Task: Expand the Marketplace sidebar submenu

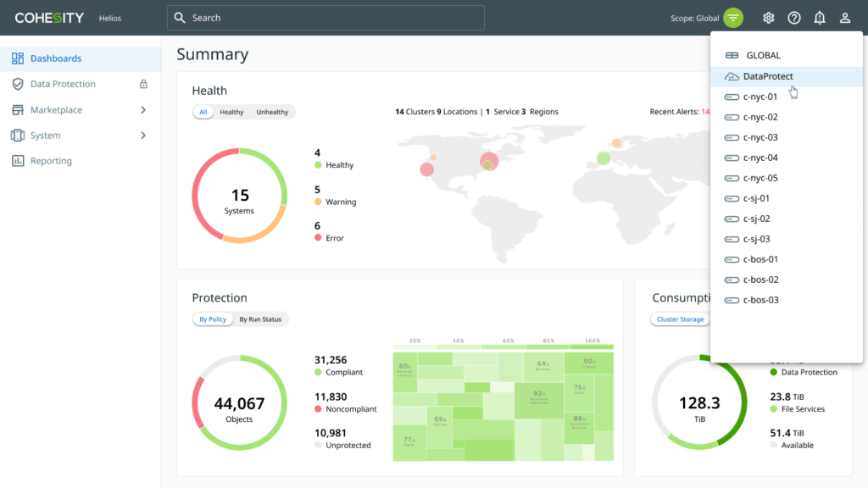Action: 143,110
